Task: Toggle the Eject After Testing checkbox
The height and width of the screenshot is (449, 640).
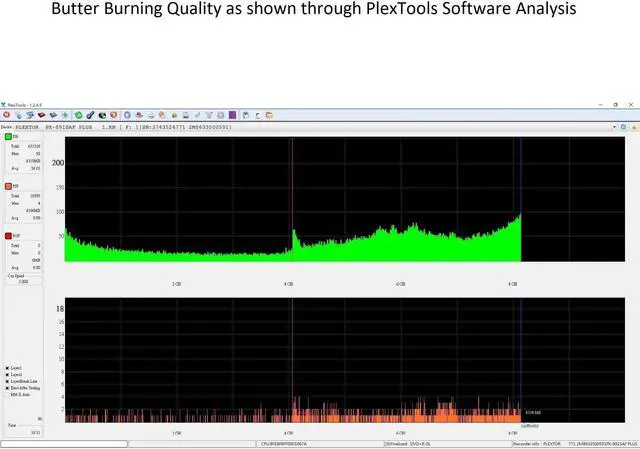Action: tap(8, 389)
